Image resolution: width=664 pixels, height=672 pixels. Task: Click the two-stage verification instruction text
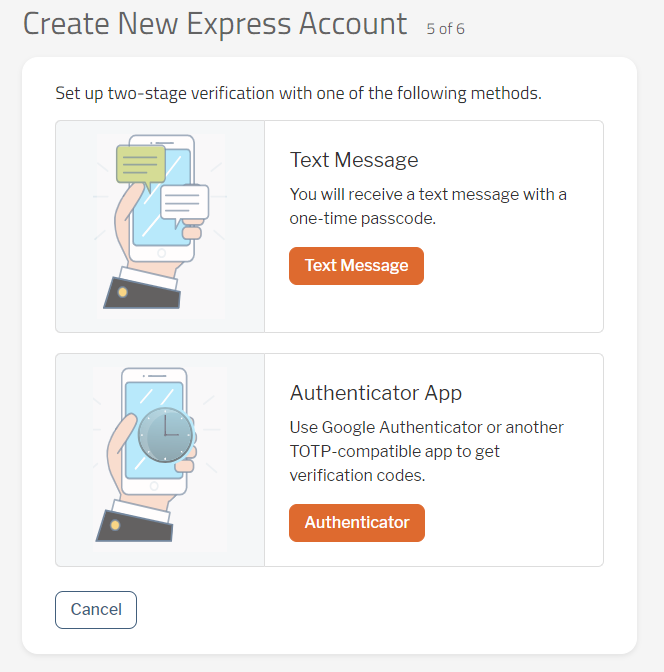(298, 93)
